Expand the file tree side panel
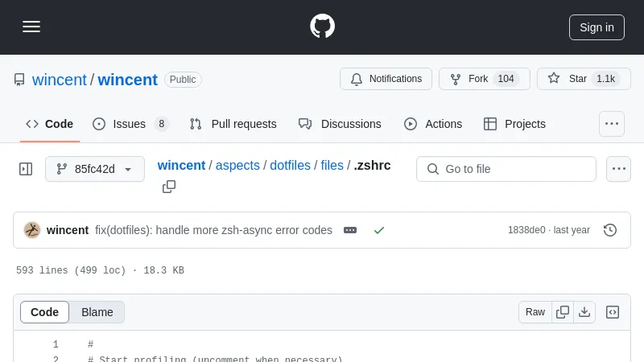 (x=26, y=169)
